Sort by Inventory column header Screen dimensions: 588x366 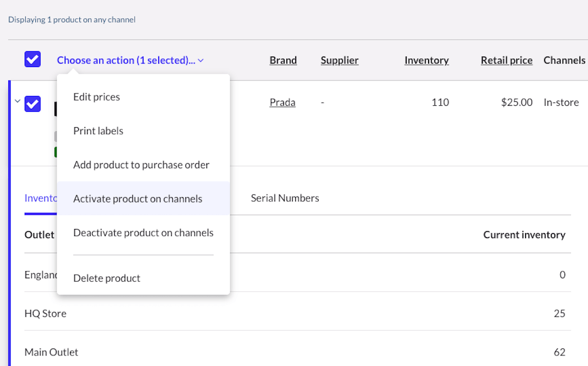point(426,60)
